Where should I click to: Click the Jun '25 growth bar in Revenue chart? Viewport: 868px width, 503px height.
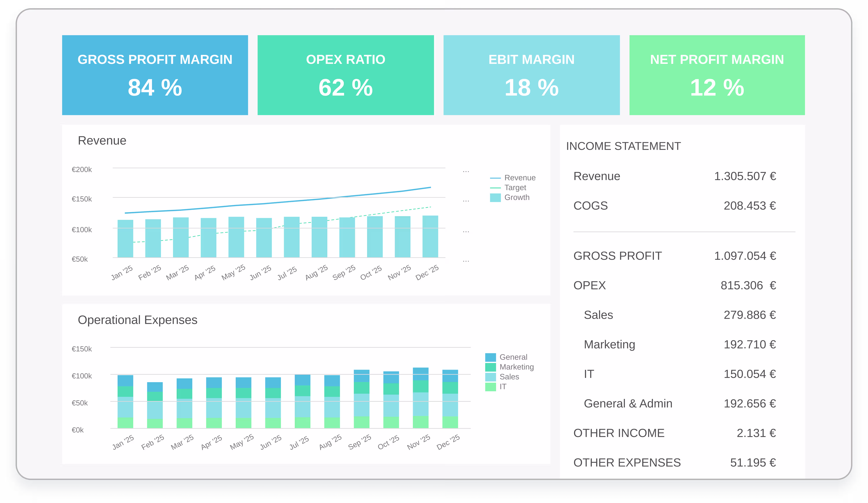coord(264,238)
